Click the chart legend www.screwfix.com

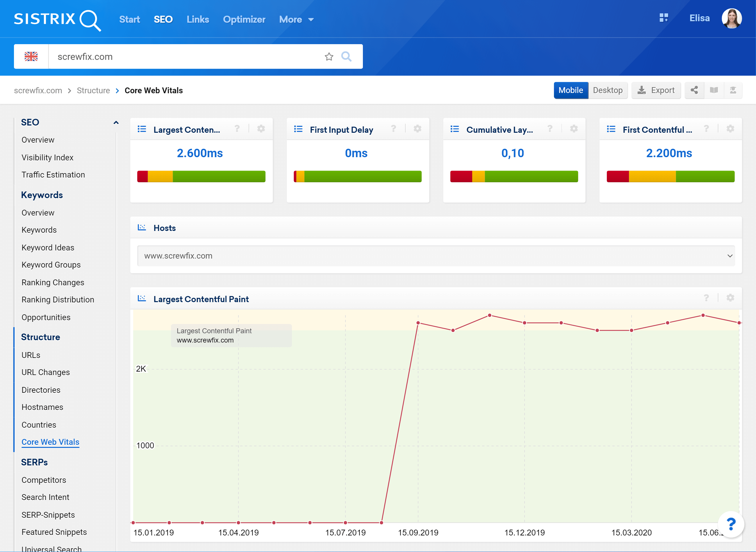click(x=205, y=340)
